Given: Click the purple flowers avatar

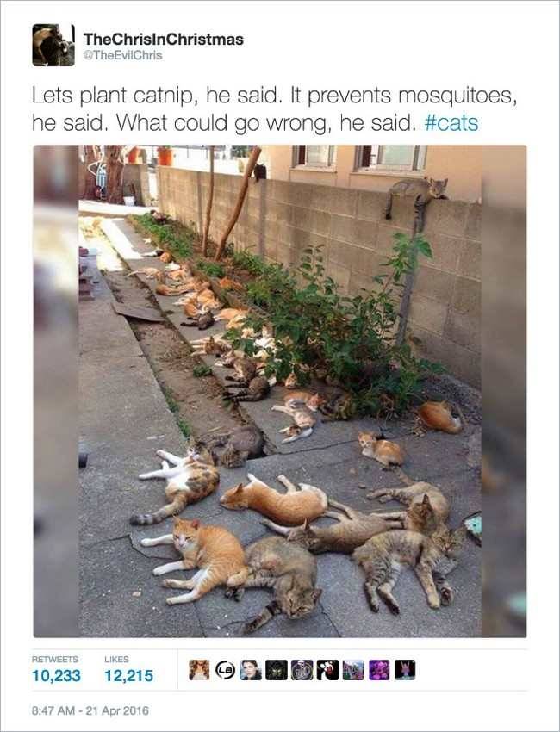Looking at the screenshot, I should click(379, 670).
